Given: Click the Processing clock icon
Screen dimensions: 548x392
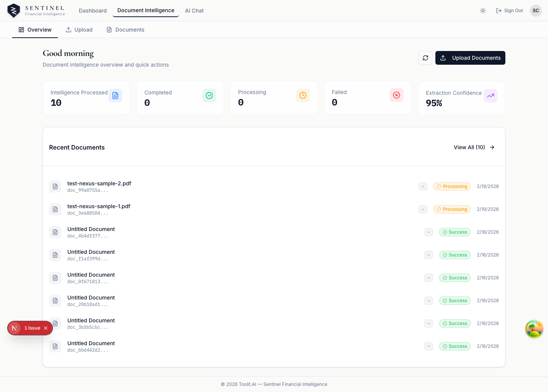Looking at the screenshot, I should click(x=303, y=95).
